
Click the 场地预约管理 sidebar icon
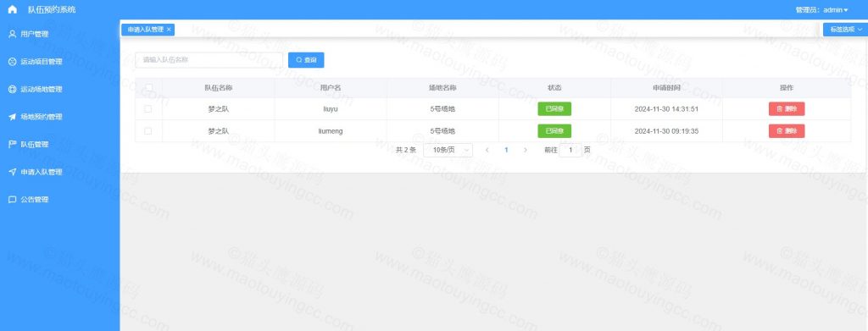click(12, 117)
